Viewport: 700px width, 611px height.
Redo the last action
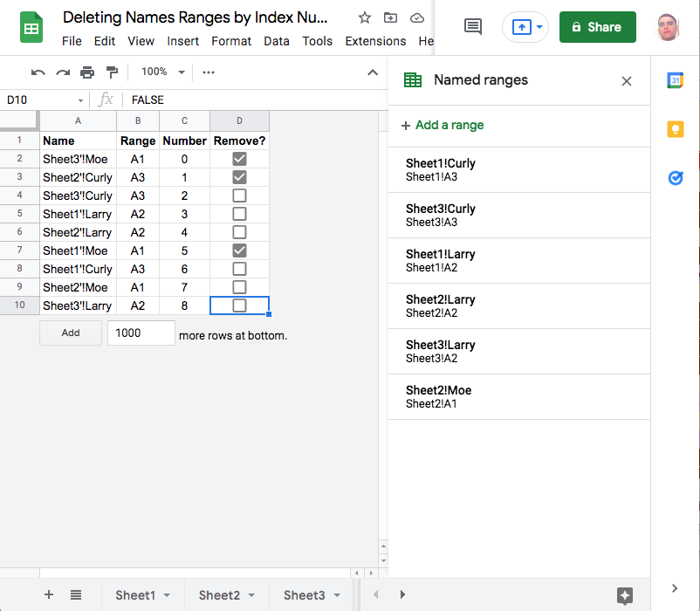click(63, 72)
